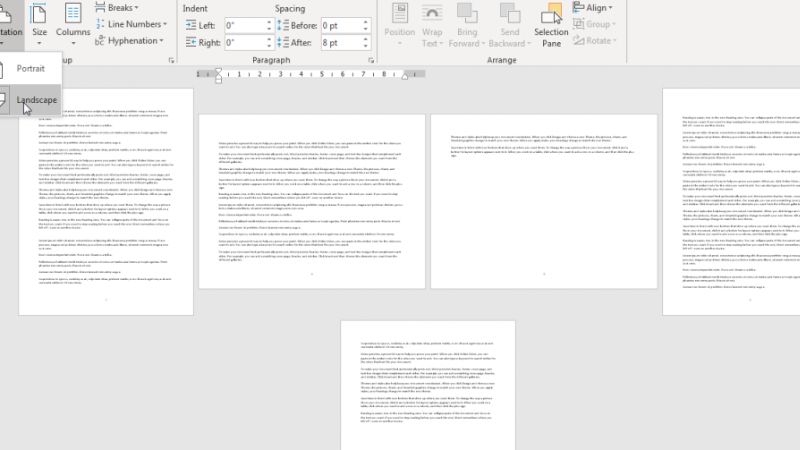Click the Right indent input field

coord(243,43)
